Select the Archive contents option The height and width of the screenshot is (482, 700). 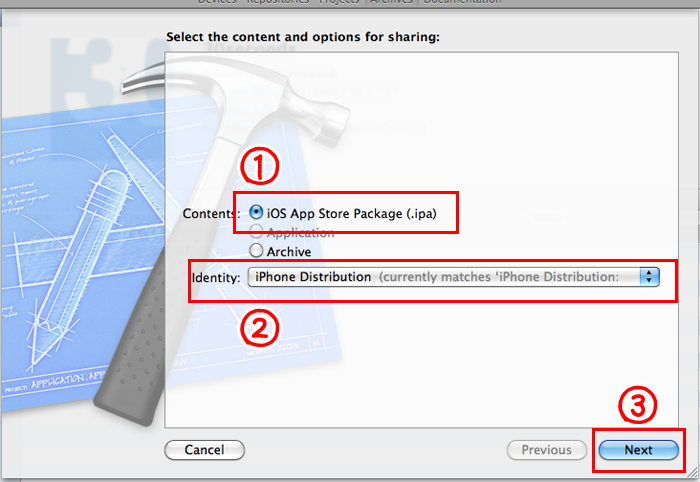click(257, 251)
